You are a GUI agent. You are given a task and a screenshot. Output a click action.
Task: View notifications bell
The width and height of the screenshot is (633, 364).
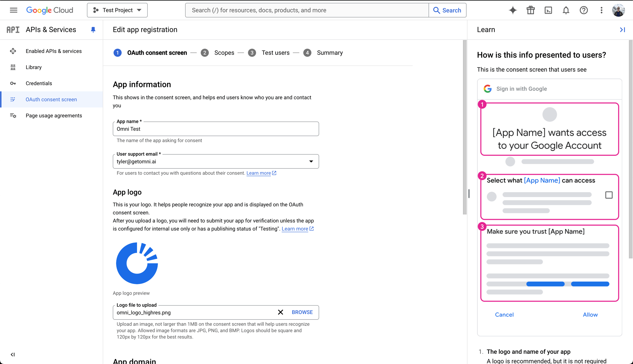(566, 10)
